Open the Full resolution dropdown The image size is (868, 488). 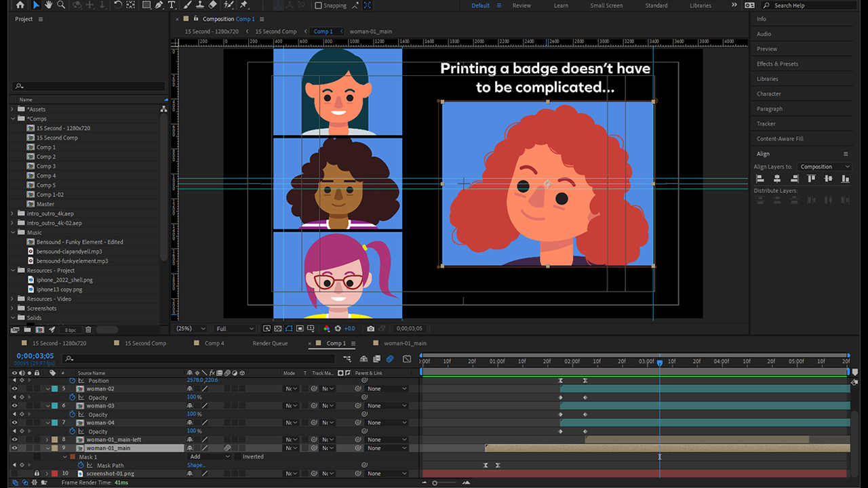235,329
